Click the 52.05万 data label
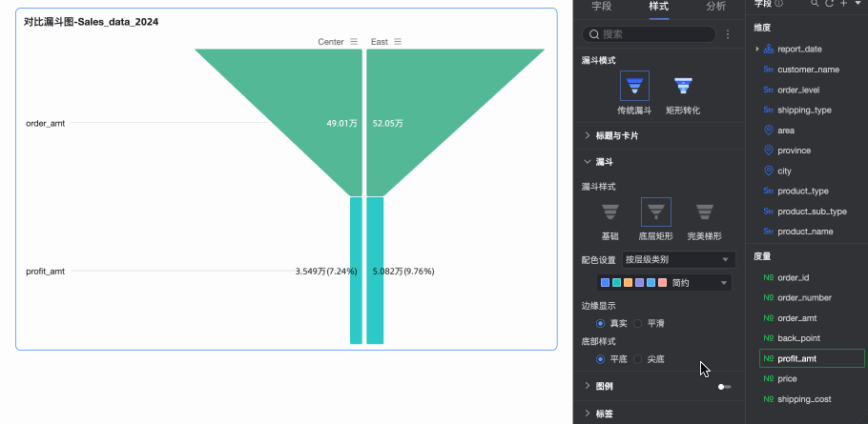Viewport: 868px width, 424px height. click(387, 123)
